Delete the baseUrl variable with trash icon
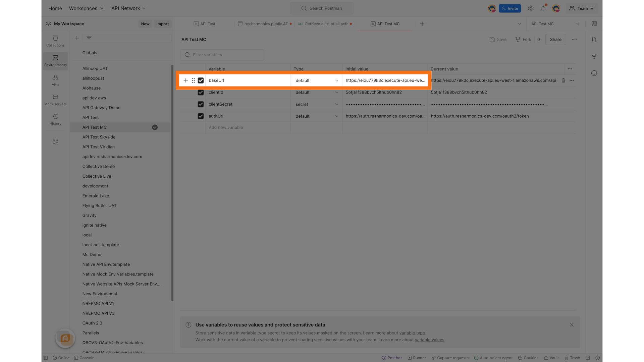 563,80
